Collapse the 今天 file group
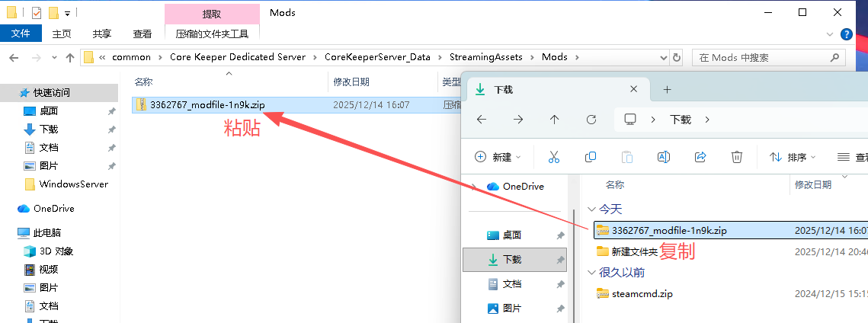 pyautogui.click(x=592, y=209)
